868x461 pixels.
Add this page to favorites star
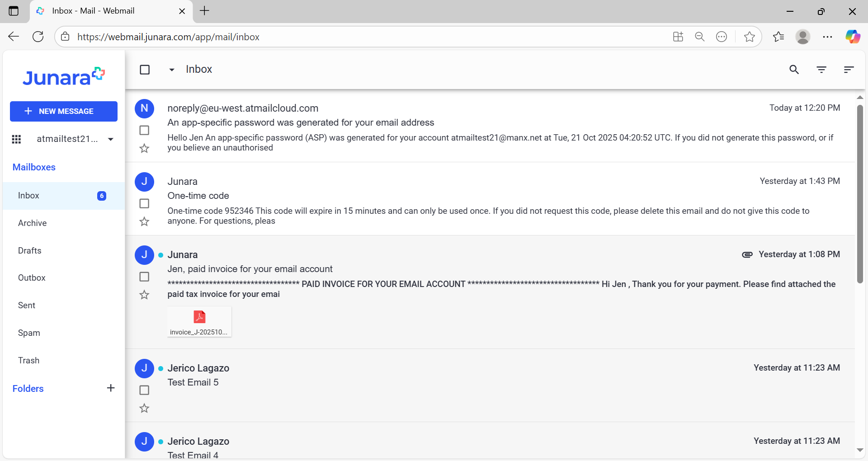750,37
